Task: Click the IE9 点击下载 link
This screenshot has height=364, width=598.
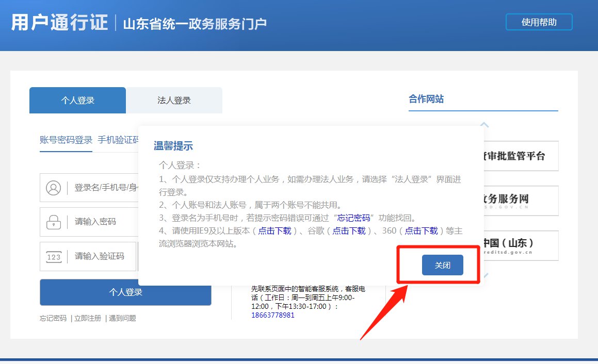Action: (x=274, y=231)
